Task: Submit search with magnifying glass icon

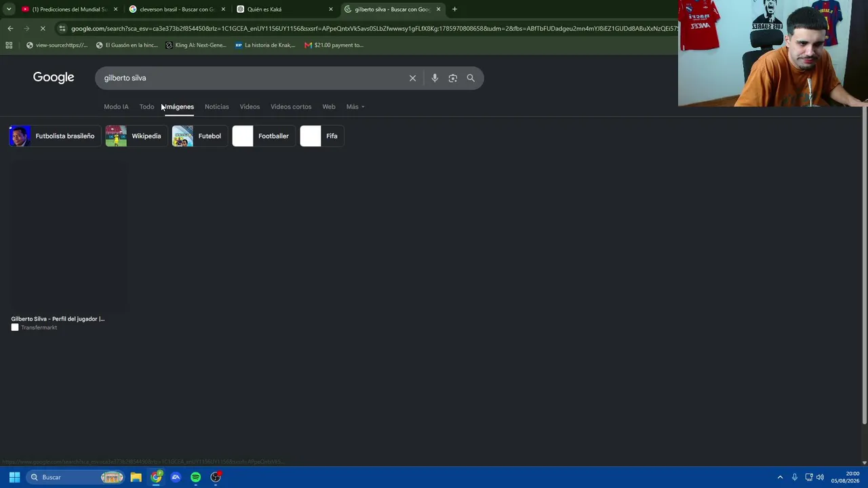Action: pos(471,78)
